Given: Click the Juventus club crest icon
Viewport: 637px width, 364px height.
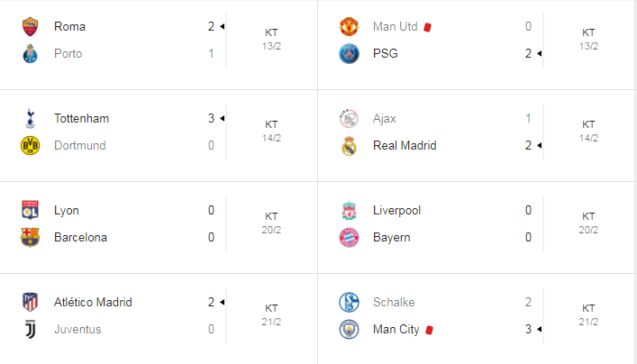Looking at the screenshot, I should coord(30,330).
